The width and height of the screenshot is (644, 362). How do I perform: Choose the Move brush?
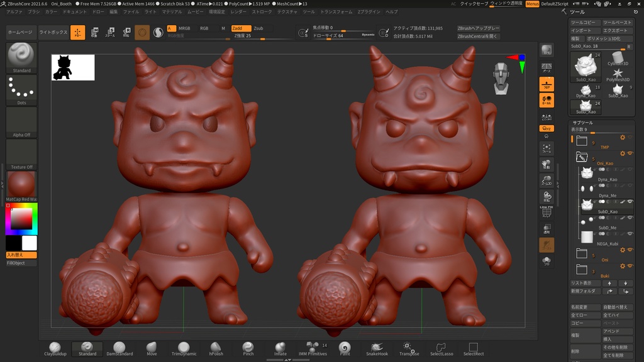point(152,349)
